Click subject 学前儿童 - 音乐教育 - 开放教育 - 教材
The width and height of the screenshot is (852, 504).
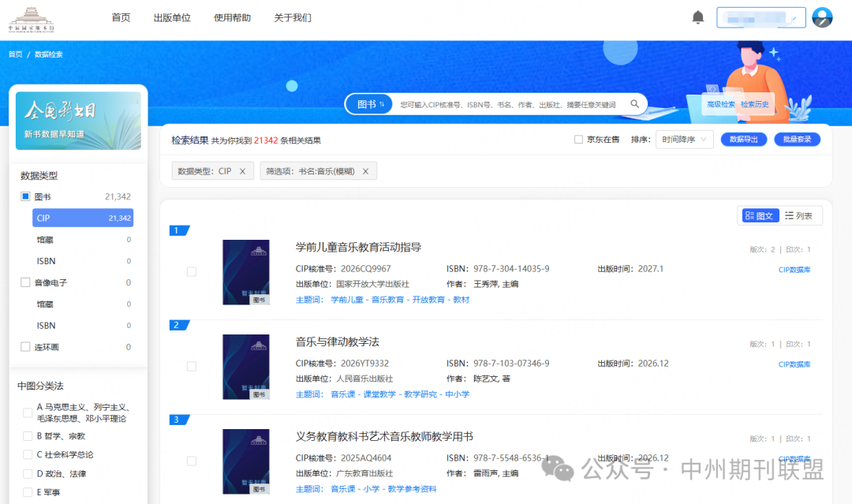(400, 300)
